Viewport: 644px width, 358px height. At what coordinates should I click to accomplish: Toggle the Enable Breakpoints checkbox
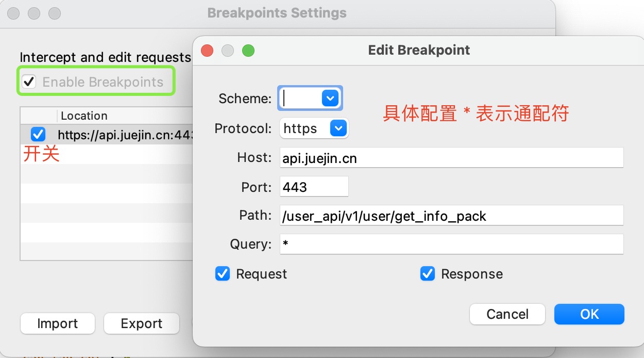tap(29, 82)
